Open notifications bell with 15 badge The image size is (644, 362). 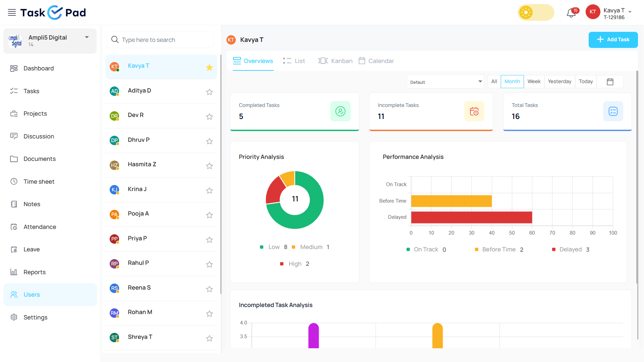571,13
